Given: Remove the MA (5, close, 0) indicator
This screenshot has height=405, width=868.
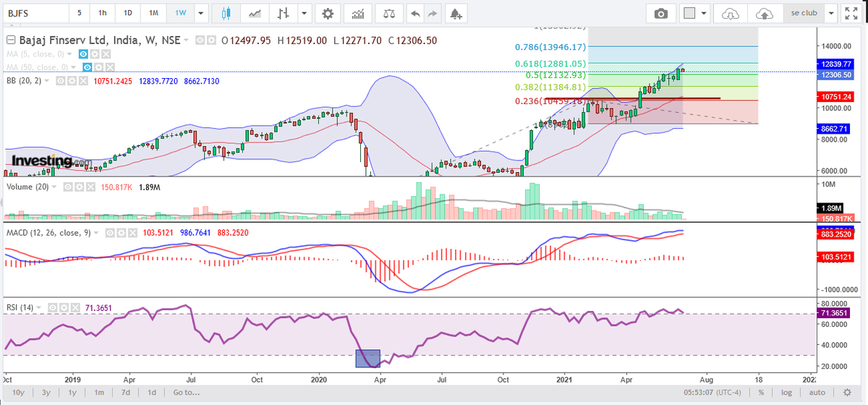Looking at the screenshot, I should (106, 54).
